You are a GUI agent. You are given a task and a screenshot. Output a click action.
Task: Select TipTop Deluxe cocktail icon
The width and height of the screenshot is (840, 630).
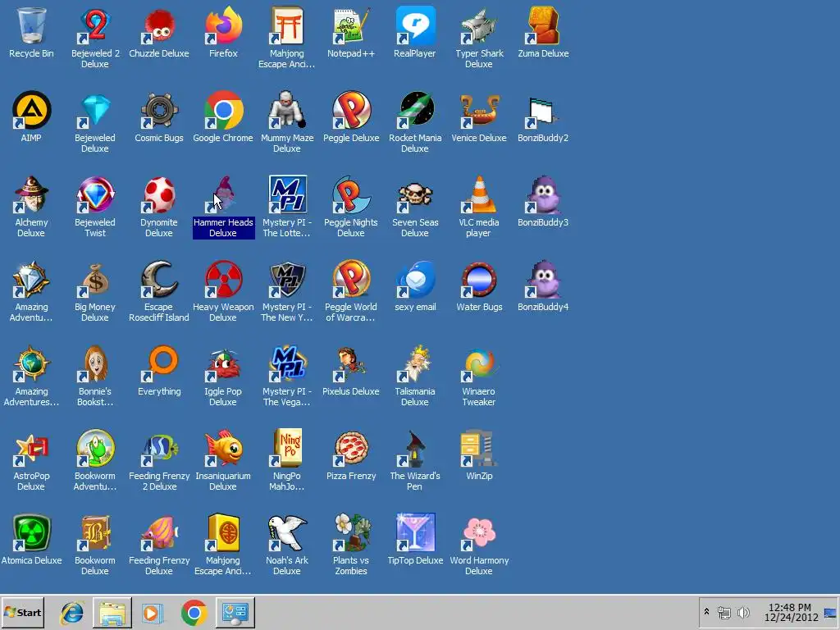tap(415, 532)
